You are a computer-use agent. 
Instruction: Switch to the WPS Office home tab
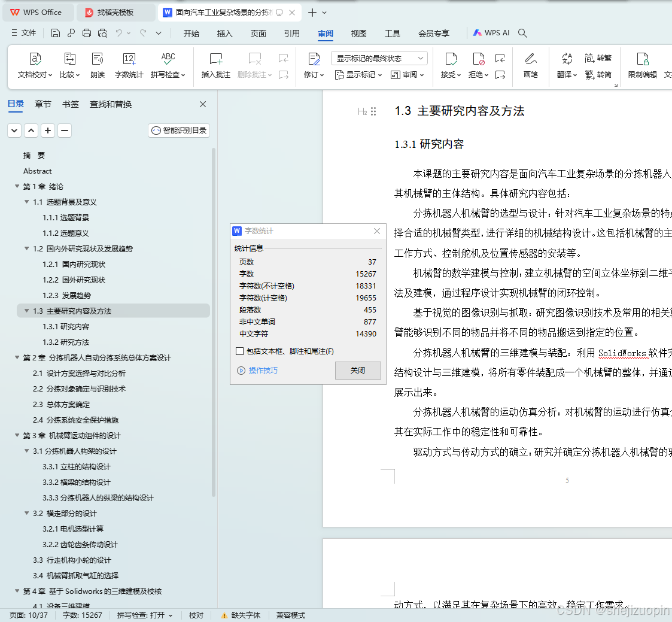(x=37, y=13)
